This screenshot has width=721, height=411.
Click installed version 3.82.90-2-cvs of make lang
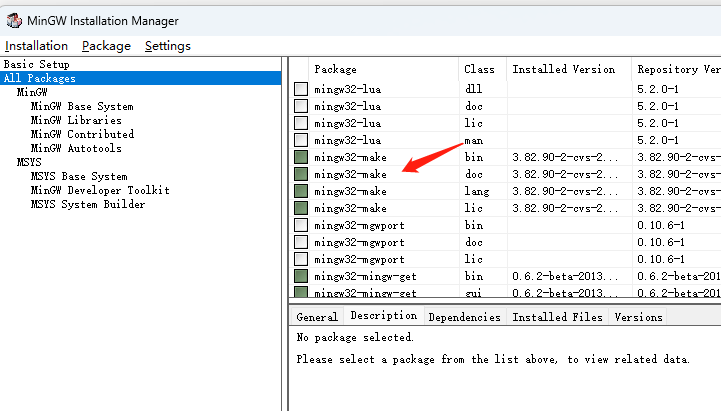coord(565,191)
